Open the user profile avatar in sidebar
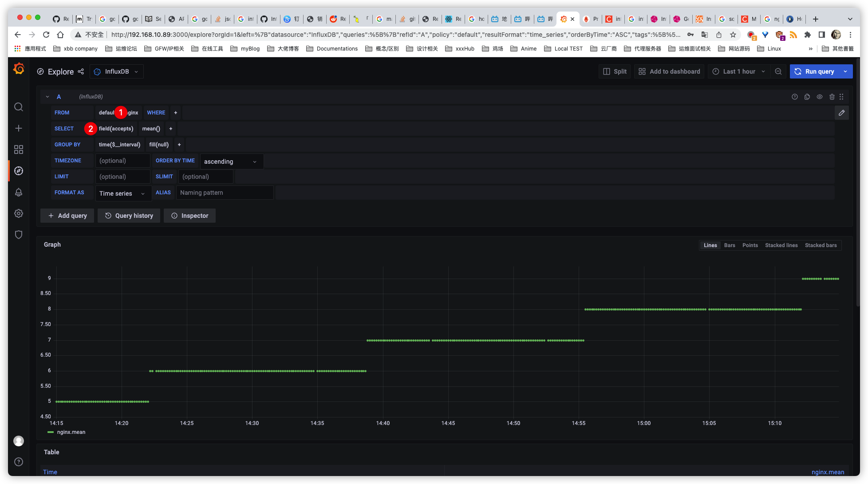Viewport: 868px width, 484px height. pos(19,441)
